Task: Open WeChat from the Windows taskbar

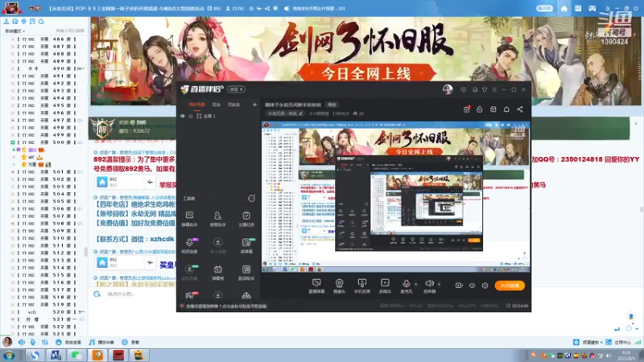Action: click(x=76, y=355)
